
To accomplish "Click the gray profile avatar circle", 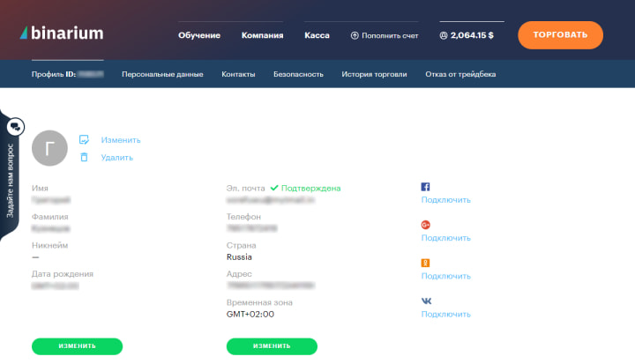I will coord(49,150).
